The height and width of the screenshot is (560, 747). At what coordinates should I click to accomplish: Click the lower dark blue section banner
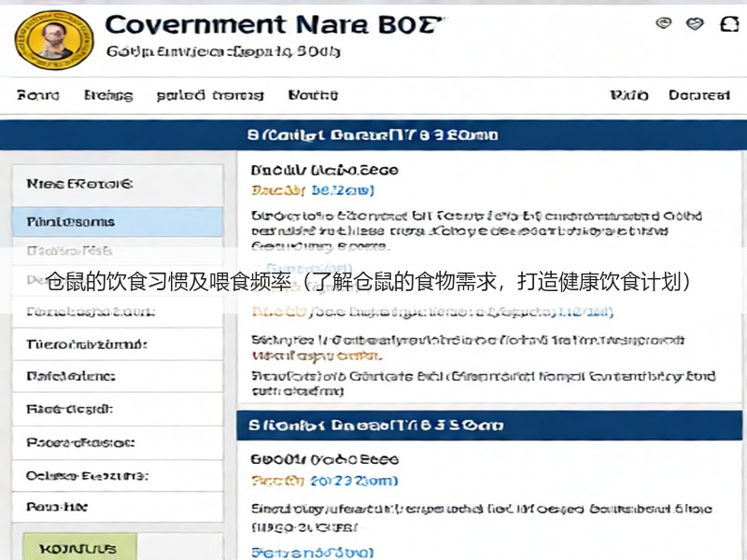tap(489, 426)
